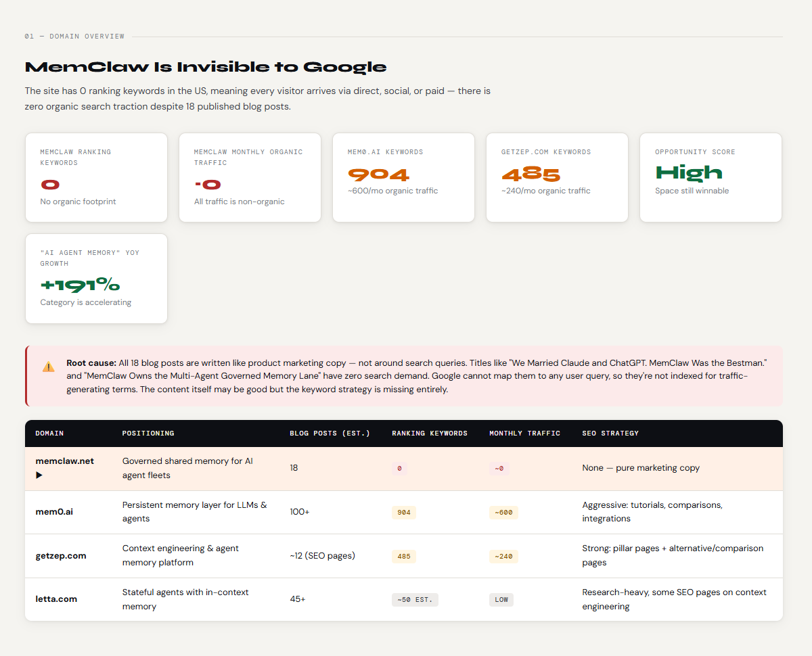Click the 'Opportunity Score' card label
This screenshot has width=812, height=656.
[x=695, y=152]
